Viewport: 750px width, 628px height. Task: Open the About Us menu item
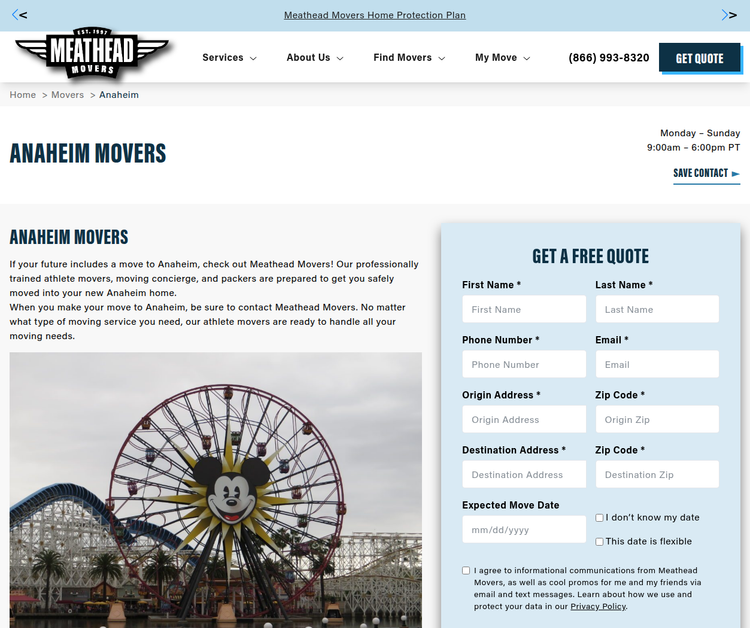(x=308, y=57)
